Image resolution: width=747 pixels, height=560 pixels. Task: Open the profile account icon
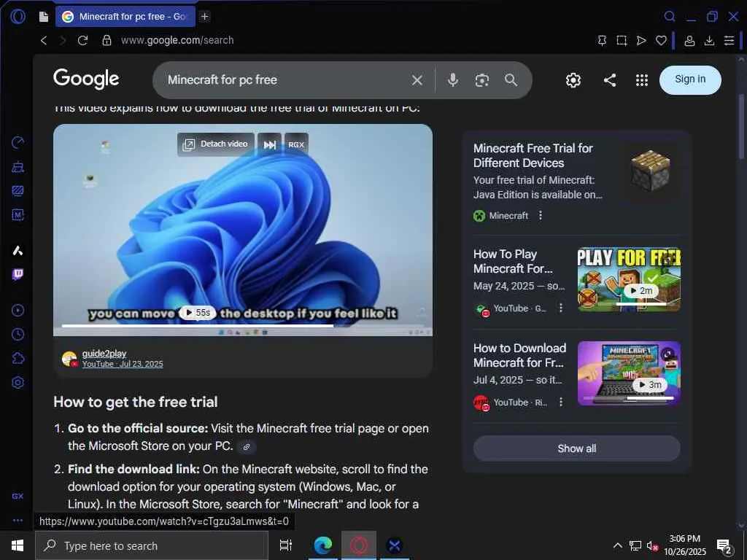click(x=689, y=41)
